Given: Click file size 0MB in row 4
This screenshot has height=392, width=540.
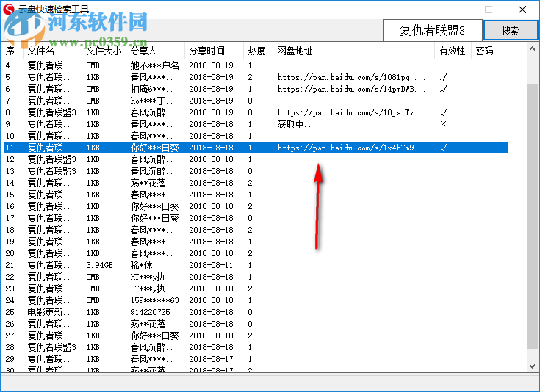Looking at the screenshot, I should [93, 65].
